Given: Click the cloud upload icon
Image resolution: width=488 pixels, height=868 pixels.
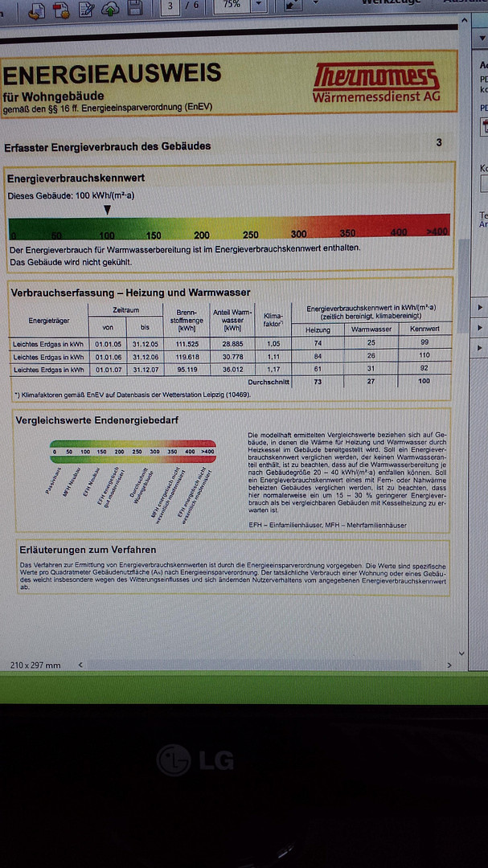Looking at the screenshot, I should pos(111,8).
